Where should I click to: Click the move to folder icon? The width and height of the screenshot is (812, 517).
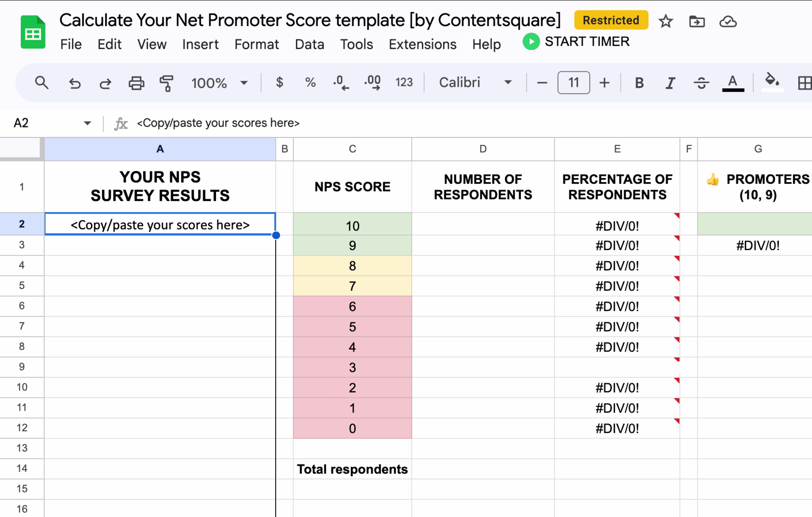[x=697, y=22]
